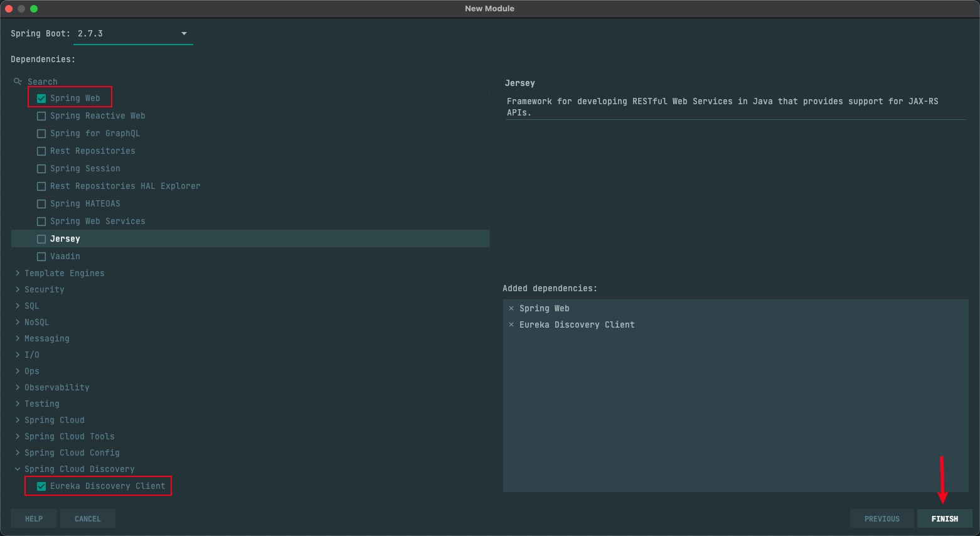980x536 pixels.
Task: Click the search magnifier icon
Action: (18, 82)
